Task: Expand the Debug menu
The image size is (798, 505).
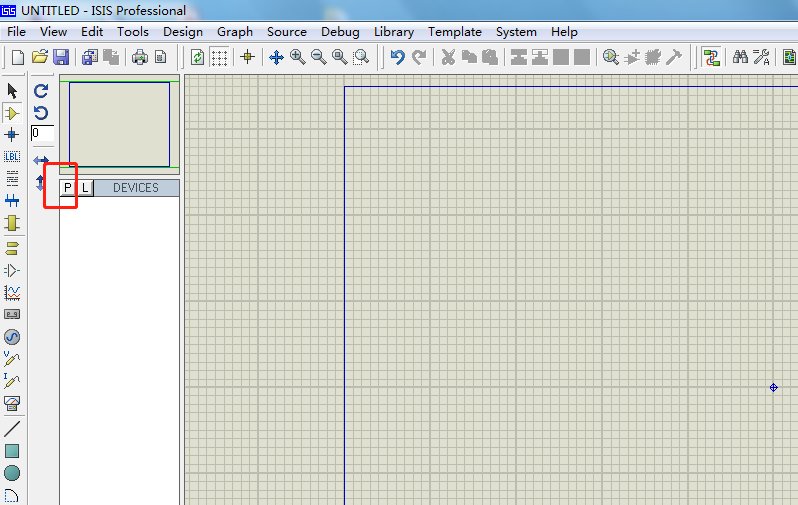Action: (340, 32)
